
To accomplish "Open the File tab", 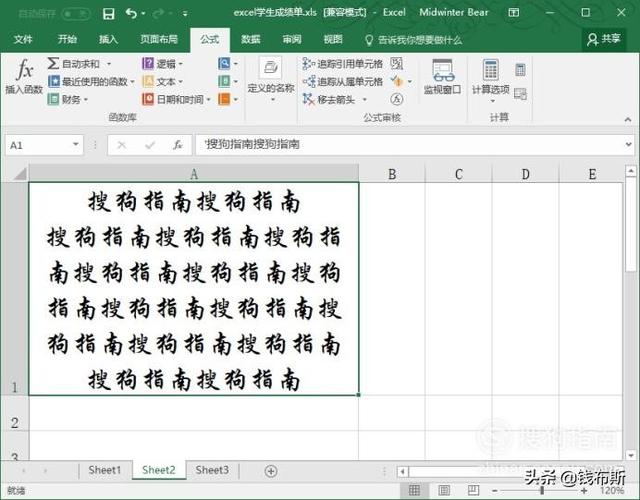I will 23,39.
